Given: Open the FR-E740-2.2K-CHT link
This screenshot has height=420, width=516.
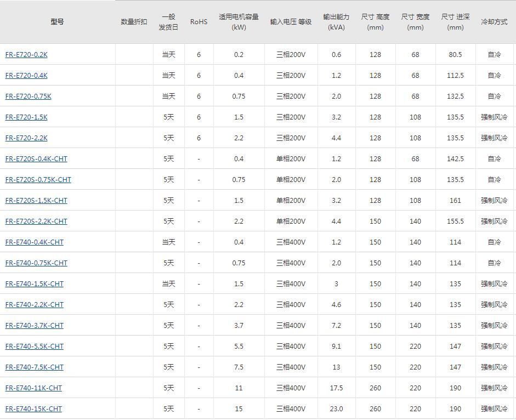Looking at the screenshot, I should coord(35,305).
